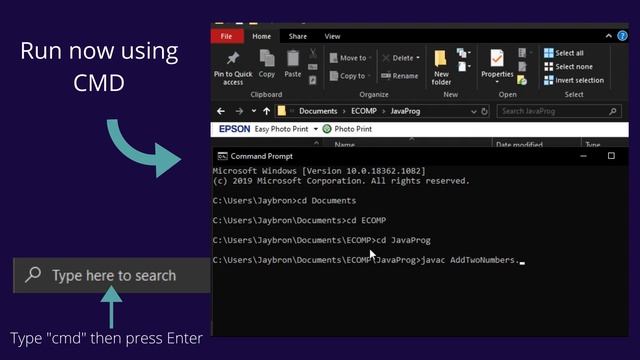Click the Command Prompt title bar icon

click(x=222, y=156)
